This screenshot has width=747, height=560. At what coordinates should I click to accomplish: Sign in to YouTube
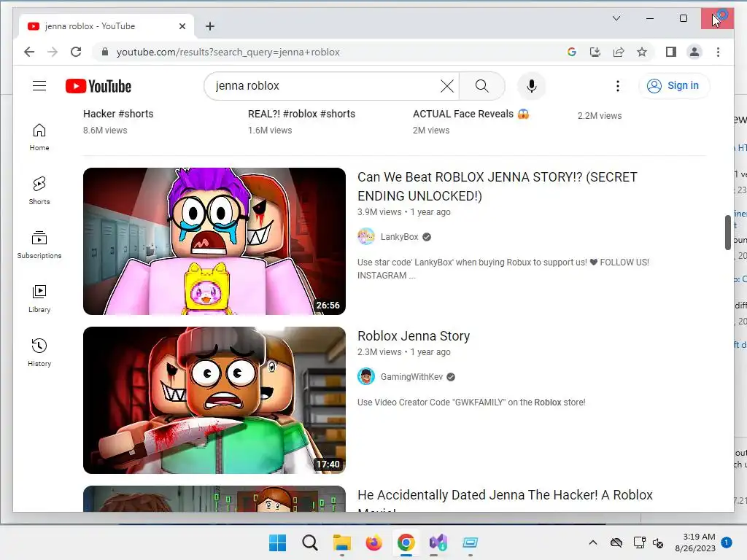(x=673, y=86)
